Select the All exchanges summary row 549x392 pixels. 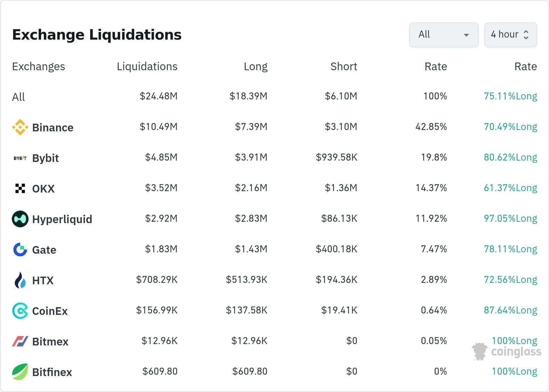pyautogui.click(x=18, y=97)
